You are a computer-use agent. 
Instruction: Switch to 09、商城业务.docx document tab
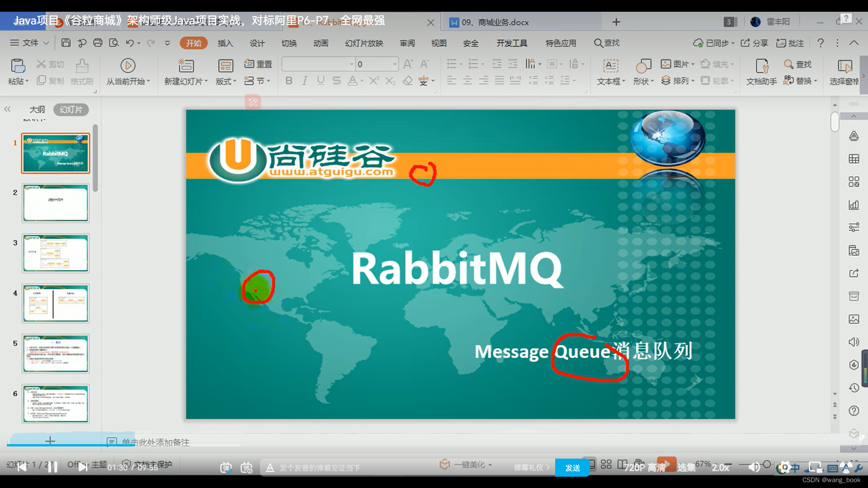[522, 22]
